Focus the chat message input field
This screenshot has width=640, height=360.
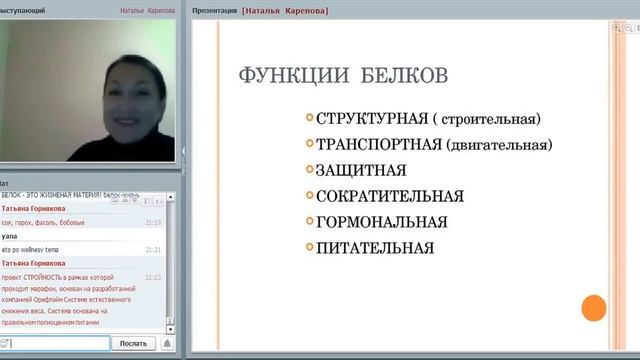point(55,343)
